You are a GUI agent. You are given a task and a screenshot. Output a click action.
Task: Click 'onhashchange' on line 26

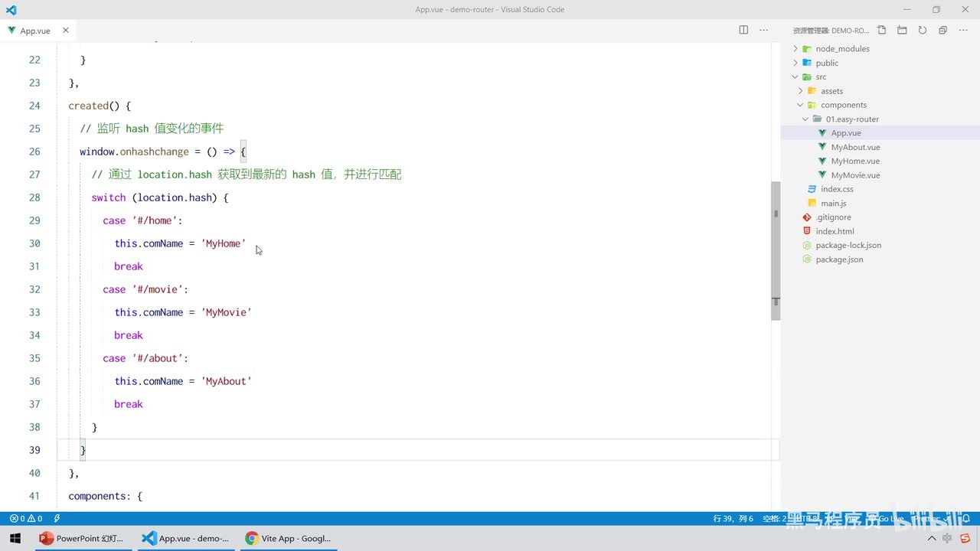(154, 152)
